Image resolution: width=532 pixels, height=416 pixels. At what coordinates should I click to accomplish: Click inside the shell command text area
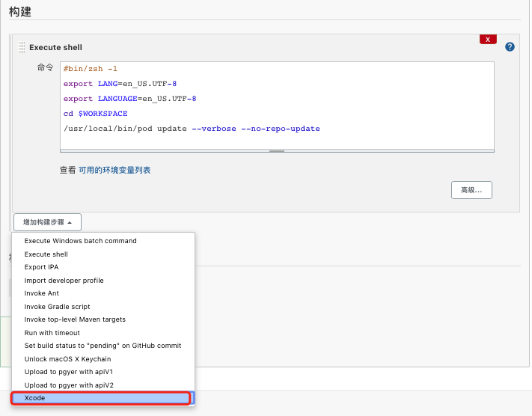coord(277,105)
